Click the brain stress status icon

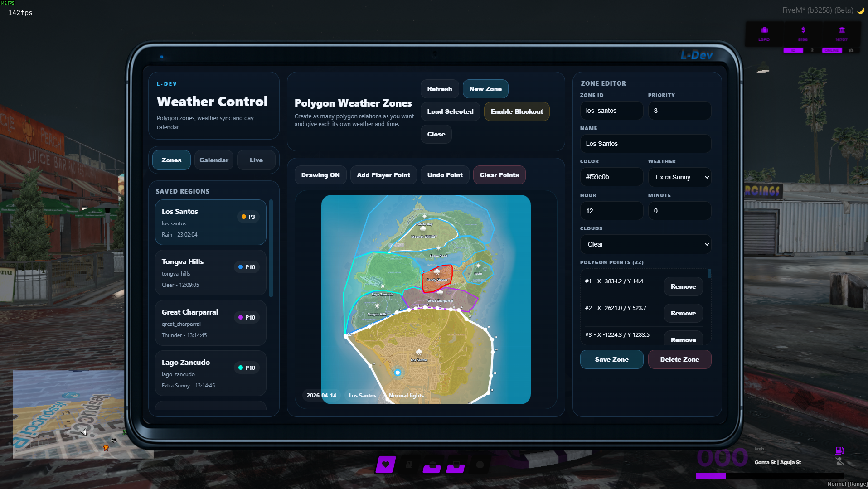[480, 465]
